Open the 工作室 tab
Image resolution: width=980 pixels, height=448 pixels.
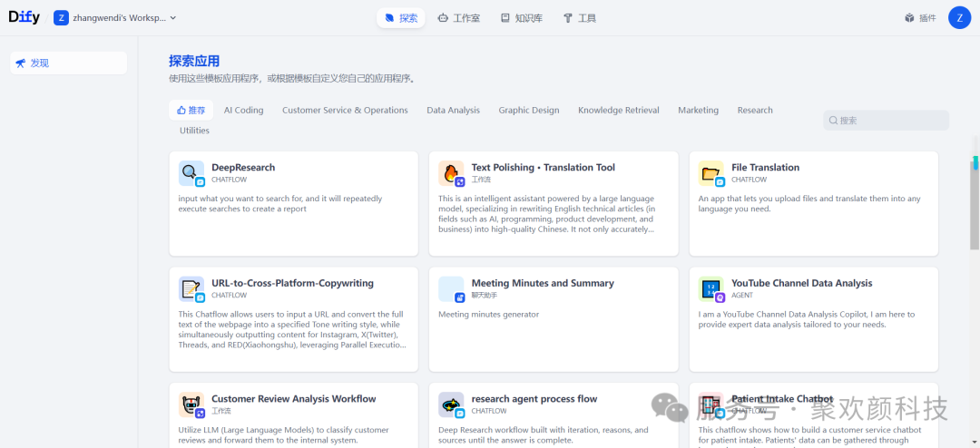point(459,18)
